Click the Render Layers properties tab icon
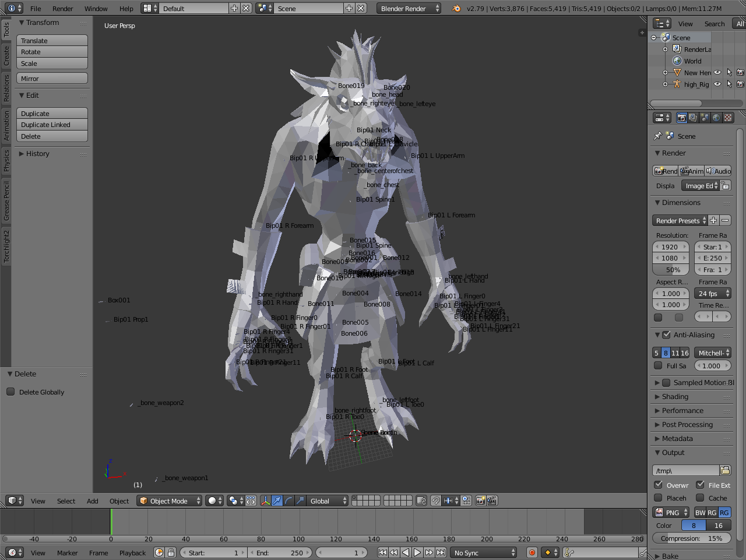Viewport: 746px width, 560px height. (x=693, y=118)
